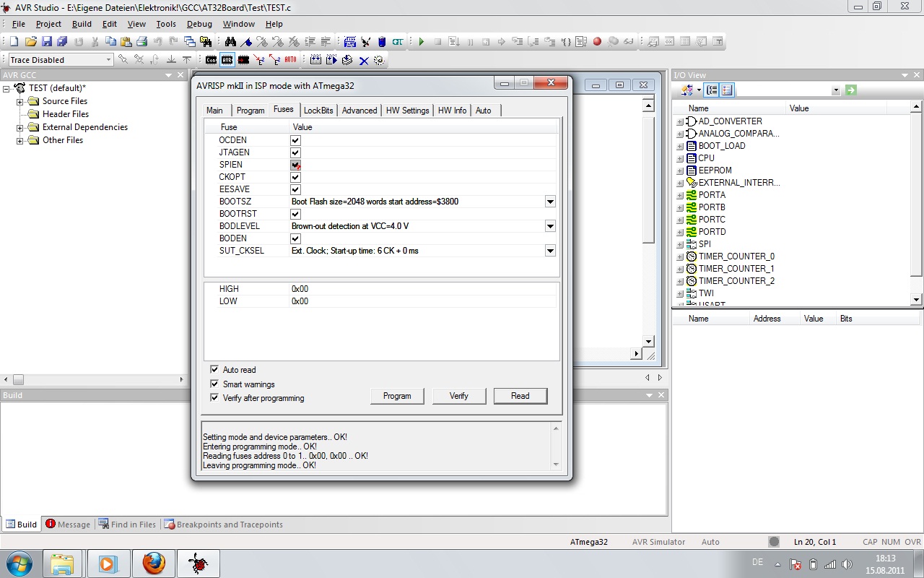Screen dimensions: 924x578
Task: Open the Windows Start menu
Action: tap(18, 563)
